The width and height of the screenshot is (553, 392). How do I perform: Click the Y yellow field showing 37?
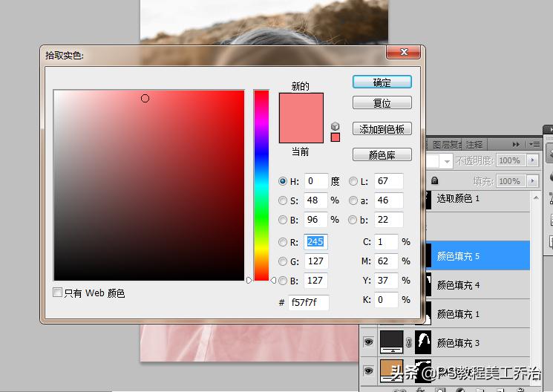point(386,281)
